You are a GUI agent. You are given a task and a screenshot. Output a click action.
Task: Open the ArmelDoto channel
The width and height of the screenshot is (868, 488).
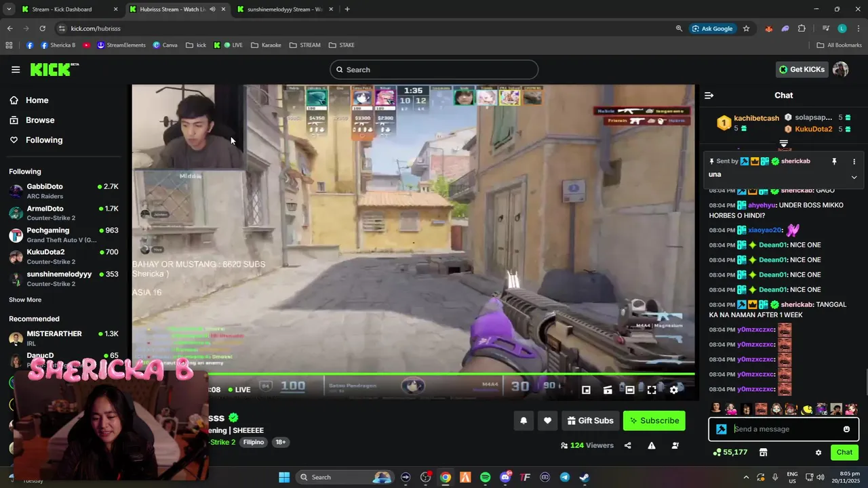[x=64, y=213]
